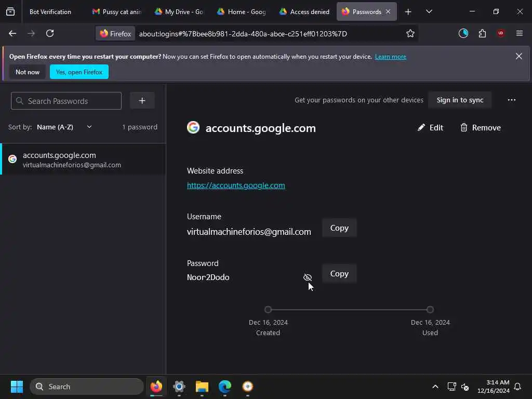Open the notifications bell icon

click(x=517, y=387)
